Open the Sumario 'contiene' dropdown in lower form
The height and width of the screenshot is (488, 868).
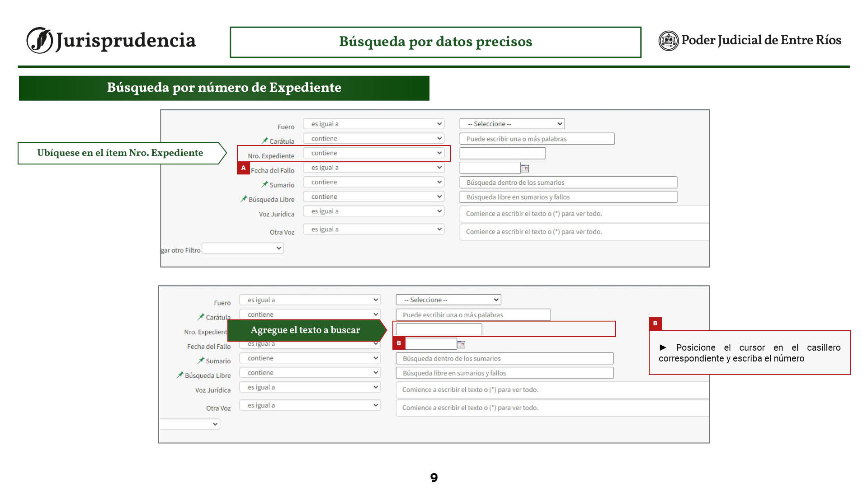pyautogui.click(x=310, y=358)
